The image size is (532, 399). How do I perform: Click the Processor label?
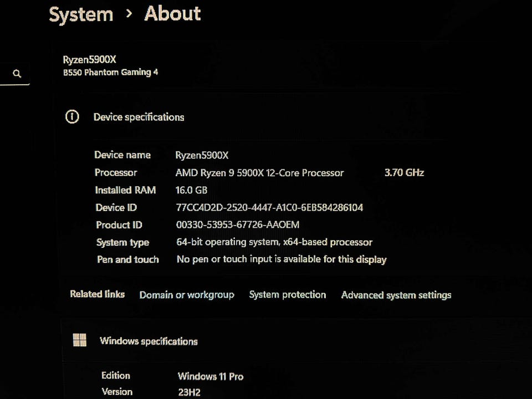pos(116,172)
